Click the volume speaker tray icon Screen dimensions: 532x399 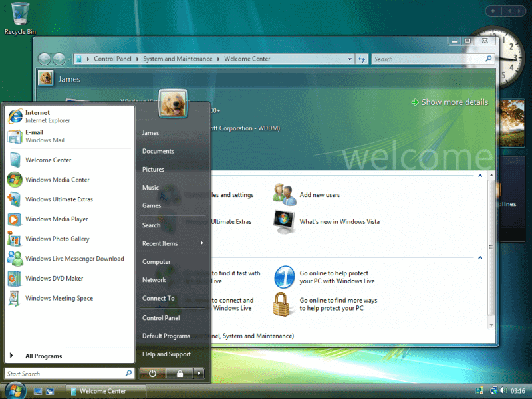click(504, 390)
